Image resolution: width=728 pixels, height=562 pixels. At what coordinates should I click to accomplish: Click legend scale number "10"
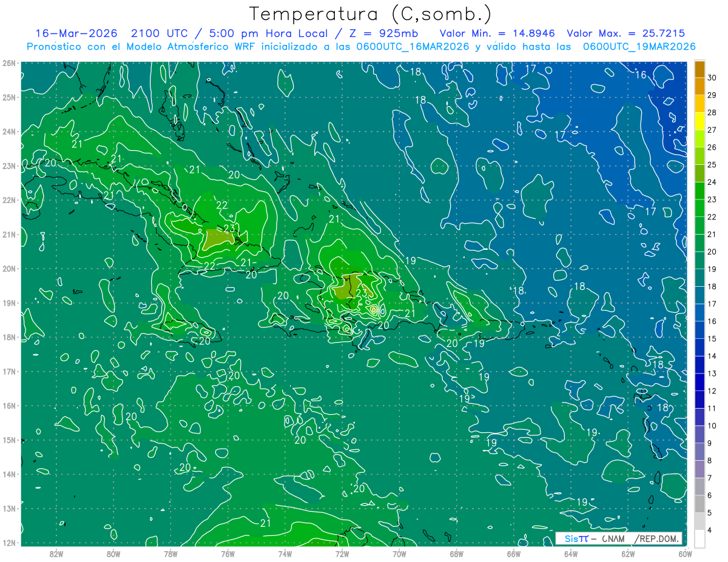click(x=711, y=426)
